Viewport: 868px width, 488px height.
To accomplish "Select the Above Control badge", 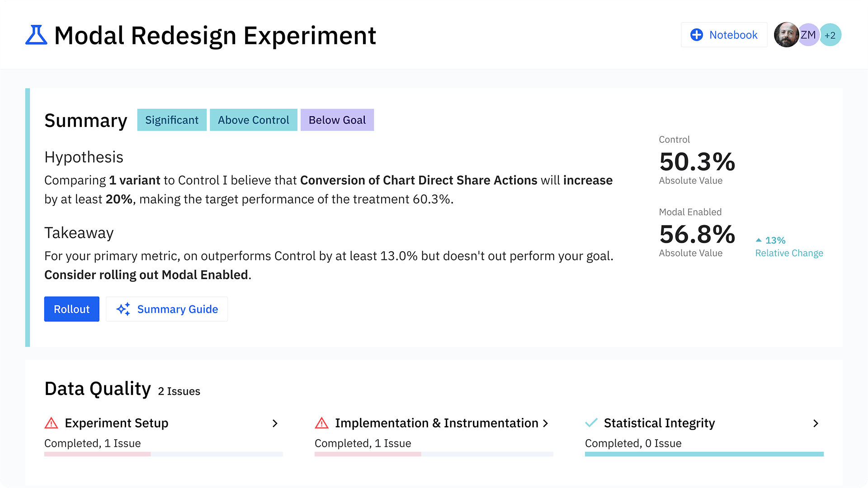I will click(x=254, y=120).
